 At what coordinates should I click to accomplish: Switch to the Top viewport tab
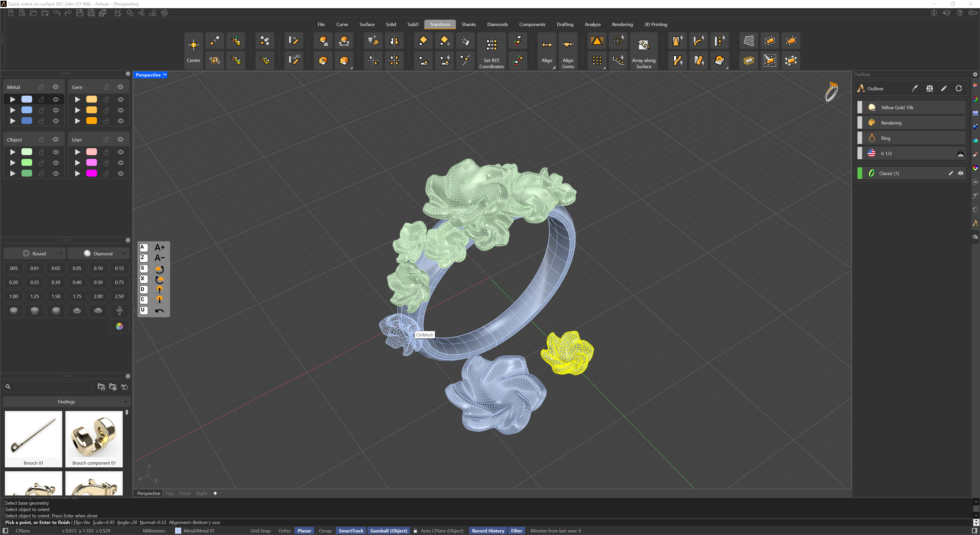pos(169,493)
